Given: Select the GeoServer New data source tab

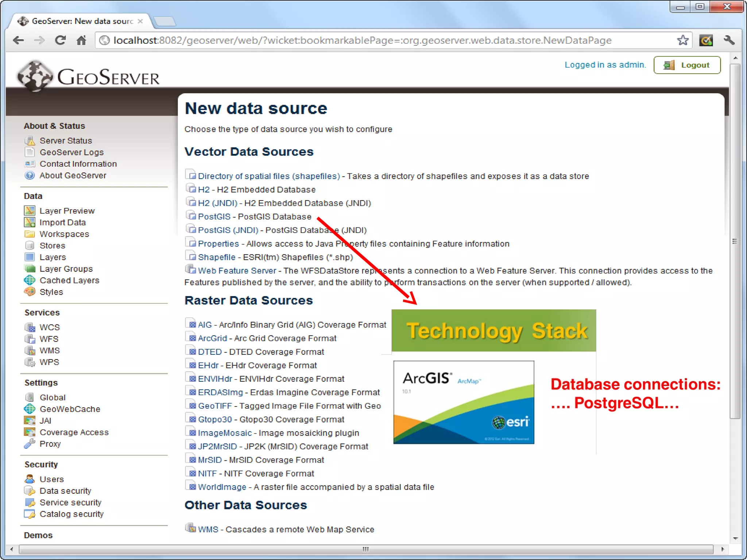Looking at the screenshot, I should [81, 21].
